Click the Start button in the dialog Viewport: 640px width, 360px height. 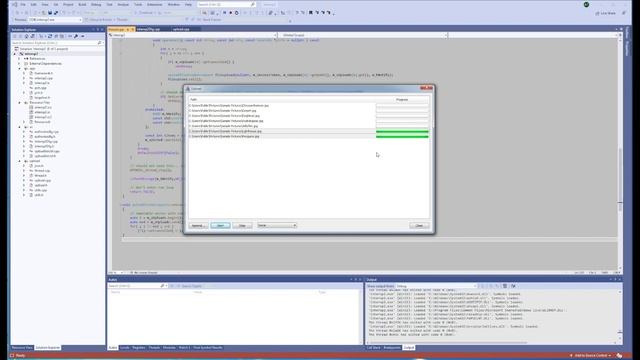click(220, 226)
